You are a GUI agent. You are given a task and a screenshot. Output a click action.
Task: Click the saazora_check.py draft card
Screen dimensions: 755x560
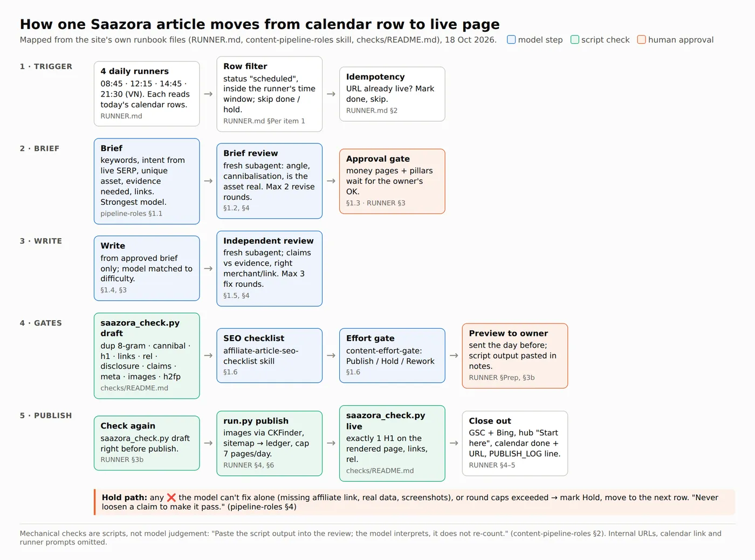pos(147,356)
